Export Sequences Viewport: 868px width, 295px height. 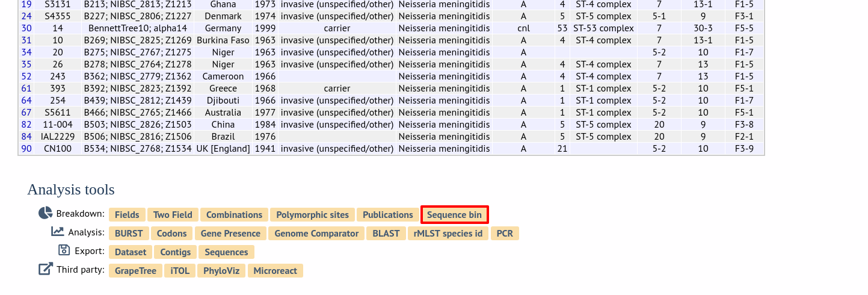point(226,252)
